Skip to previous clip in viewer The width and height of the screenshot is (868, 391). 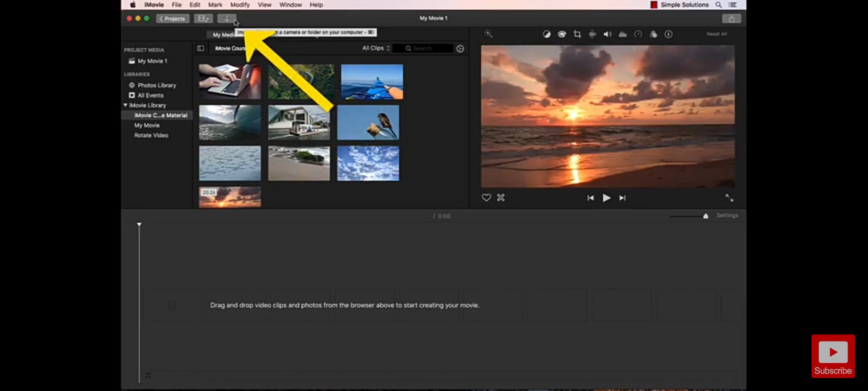pyautogui.click(x=590, y=198)
